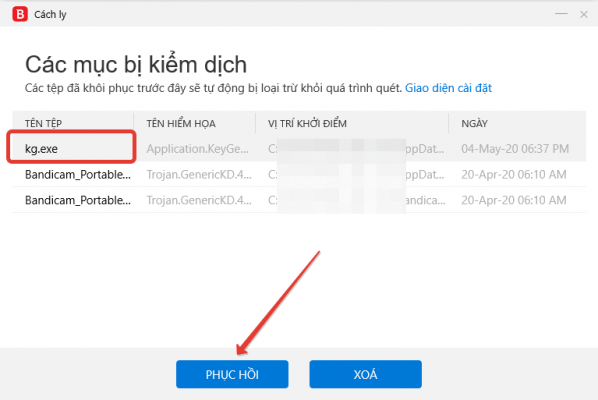Sort by VỊ TRÍ KHỞI ĐIỂM column header
The width and height of the screenshot is (598, 400).
pyautogui.click(x=307, y=123)
